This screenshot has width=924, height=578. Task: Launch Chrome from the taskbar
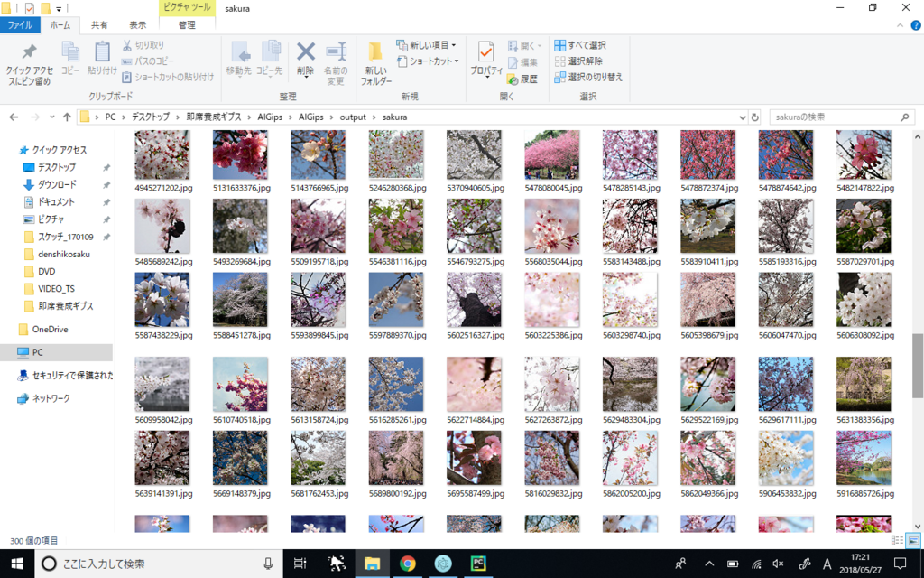tap(407, 564)
